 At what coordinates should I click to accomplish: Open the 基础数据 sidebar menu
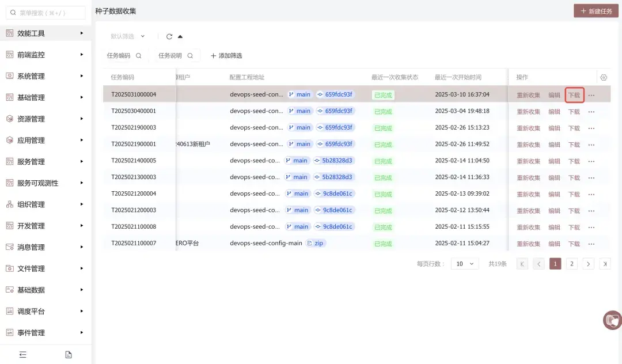[x=45, y=290]
